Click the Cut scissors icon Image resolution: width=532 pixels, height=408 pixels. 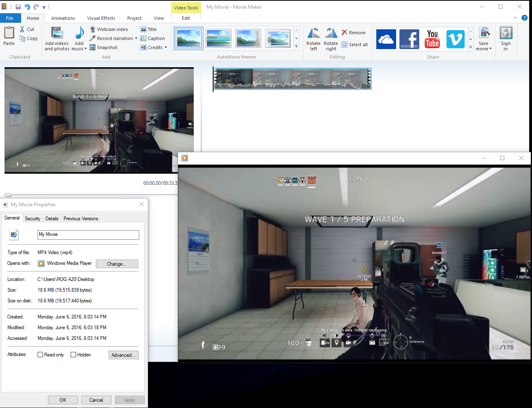click(22, 29)
